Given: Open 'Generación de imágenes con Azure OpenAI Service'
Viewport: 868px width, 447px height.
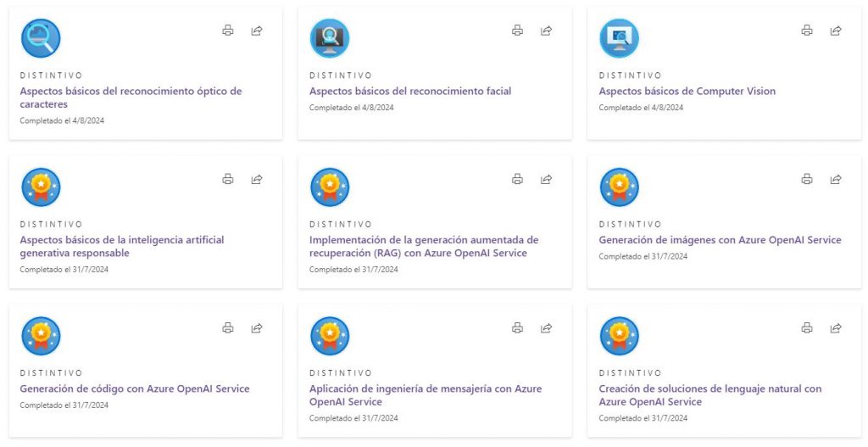Looking at the screenshot, I should click(720, 240).
